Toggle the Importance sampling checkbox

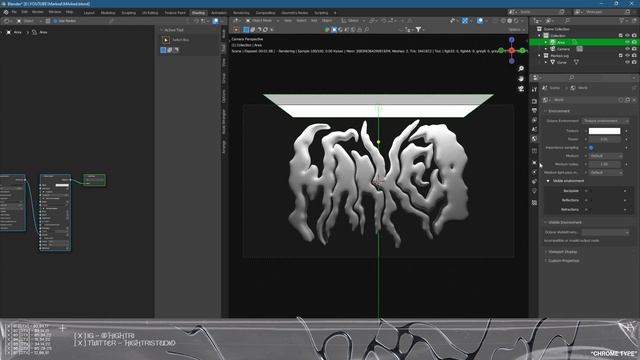tap(591, 147)
